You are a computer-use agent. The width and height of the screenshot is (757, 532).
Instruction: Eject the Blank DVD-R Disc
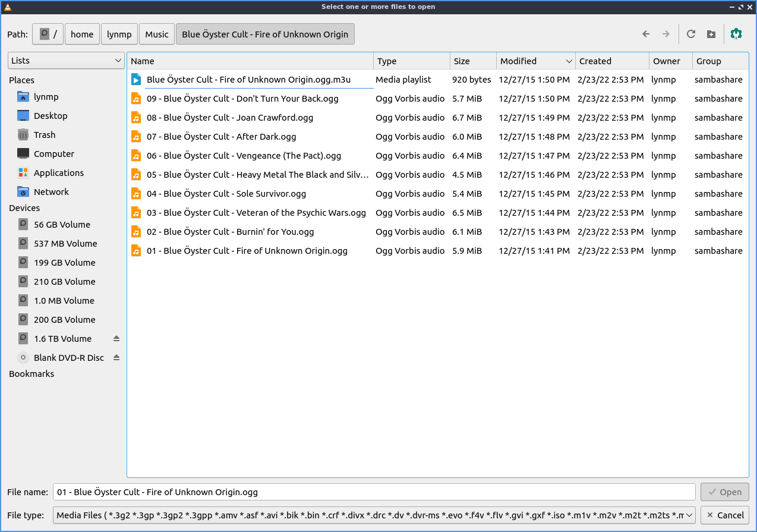pyautogui.click(x=116, y=358)
